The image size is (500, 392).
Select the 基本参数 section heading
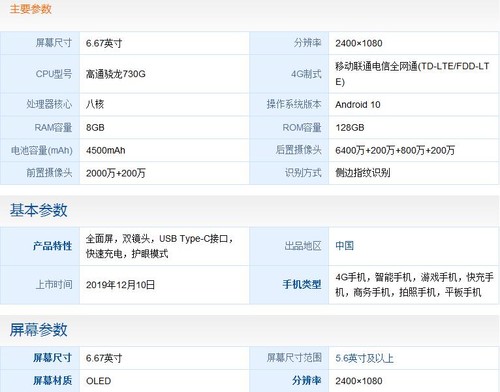point(38,210)
